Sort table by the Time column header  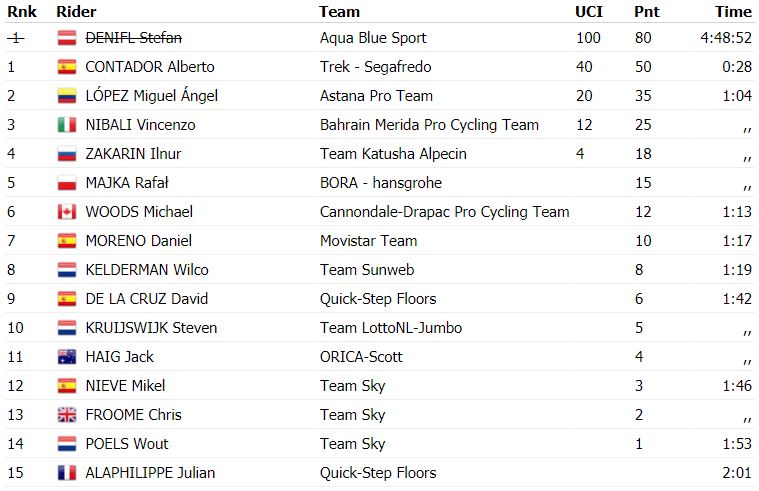pyautogui.click(x=733, y=12)
